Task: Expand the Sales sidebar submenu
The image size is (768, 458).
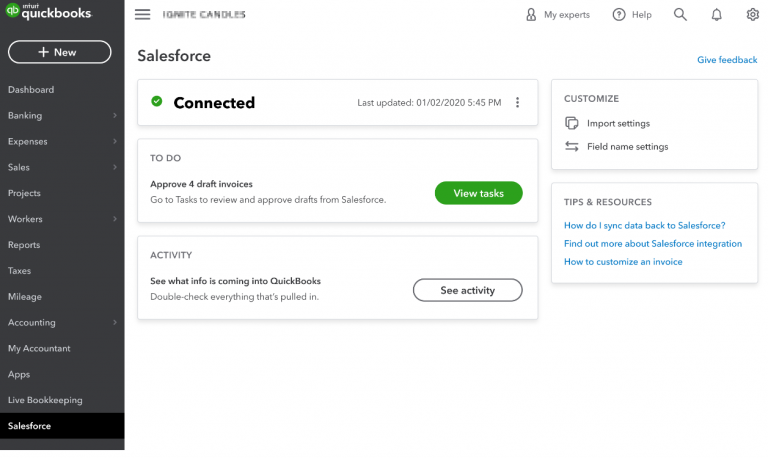Action: pos(114,168)
